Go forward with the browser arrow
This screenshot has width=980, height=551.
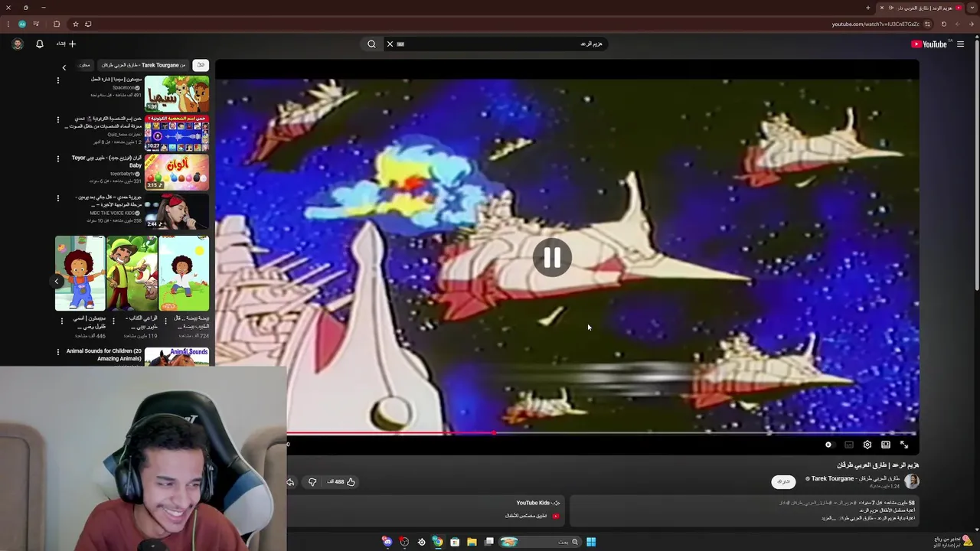click(x=957, y=24)
